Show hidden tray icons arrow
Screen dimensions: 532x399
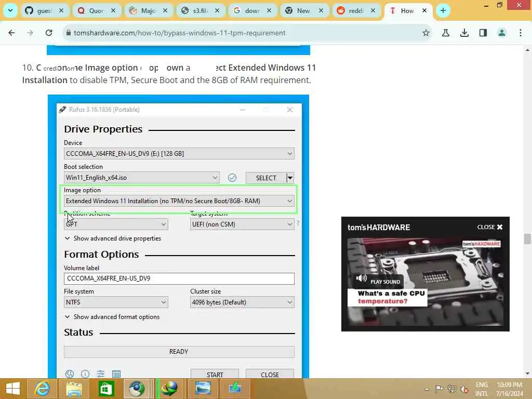(x=426, y=389)
